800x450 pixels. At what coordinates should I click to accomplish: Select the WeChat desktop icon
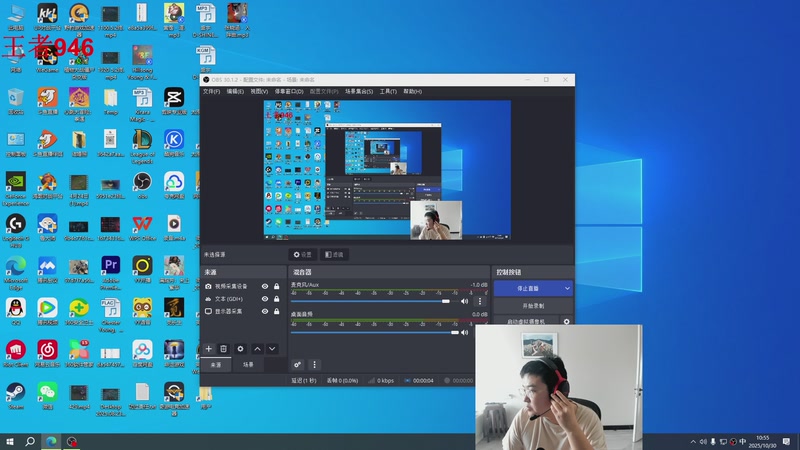click(47, 396)
